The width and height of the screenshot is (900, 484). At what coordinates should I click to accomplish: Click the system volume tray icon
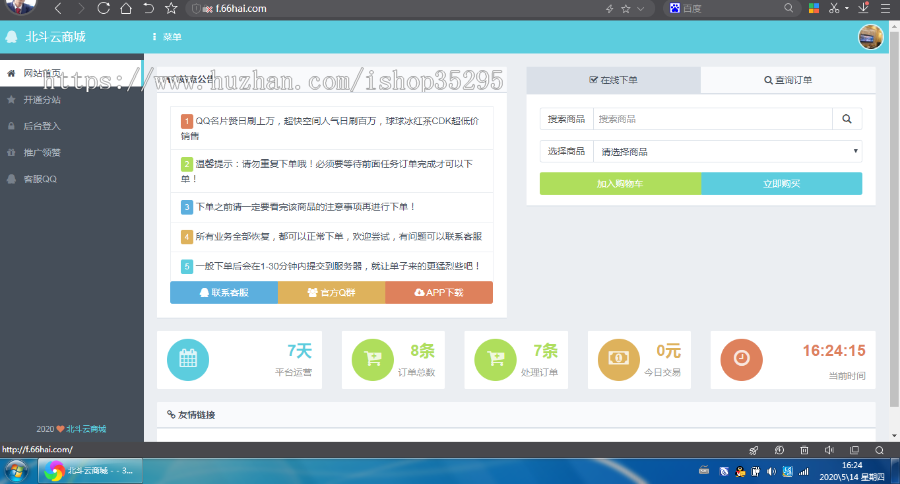771,472
